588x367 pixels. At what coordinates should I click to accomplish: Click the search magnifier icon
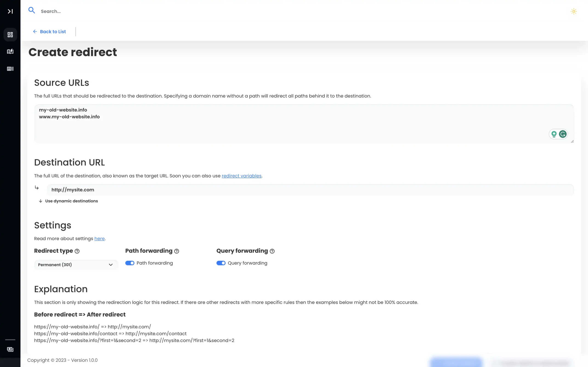coord(31,11)
